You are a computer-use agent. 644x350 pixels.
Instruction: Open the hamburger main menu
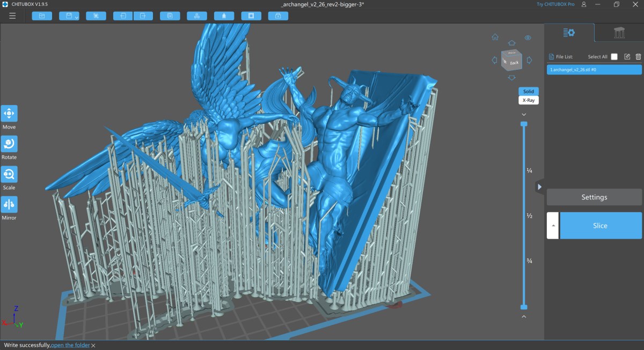12,16
